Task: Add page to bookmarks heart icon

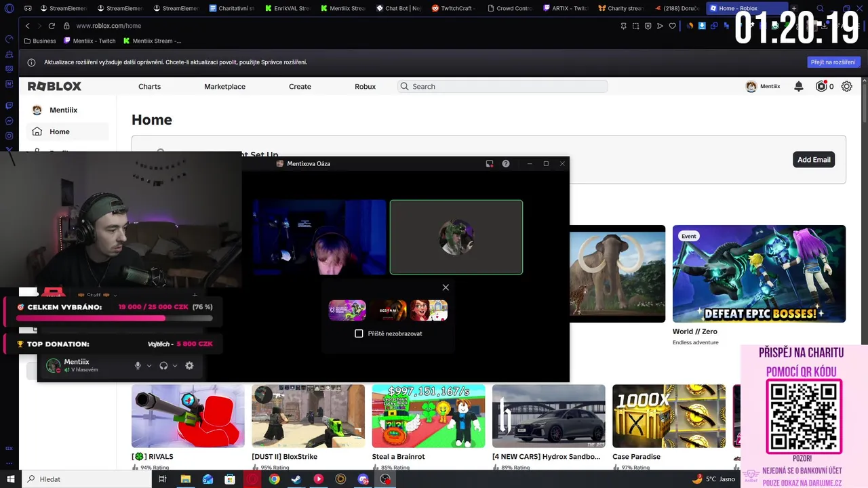Action: click(673, 26)
